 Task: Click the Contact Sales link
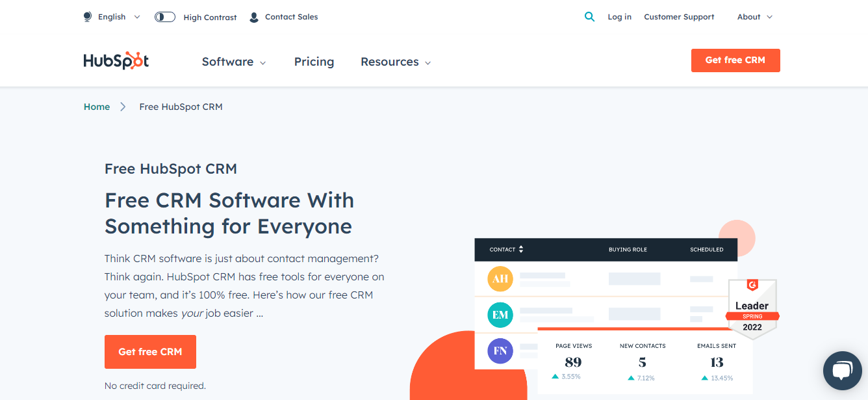click(x=292, y=17)
